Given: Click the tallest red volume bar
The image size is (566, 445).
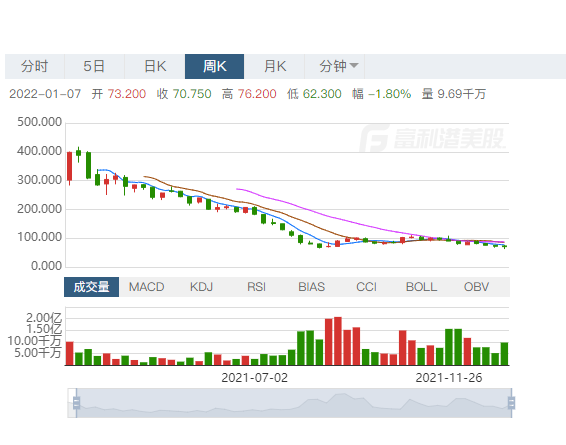Looking at the screenshot, I should (338, 341).
